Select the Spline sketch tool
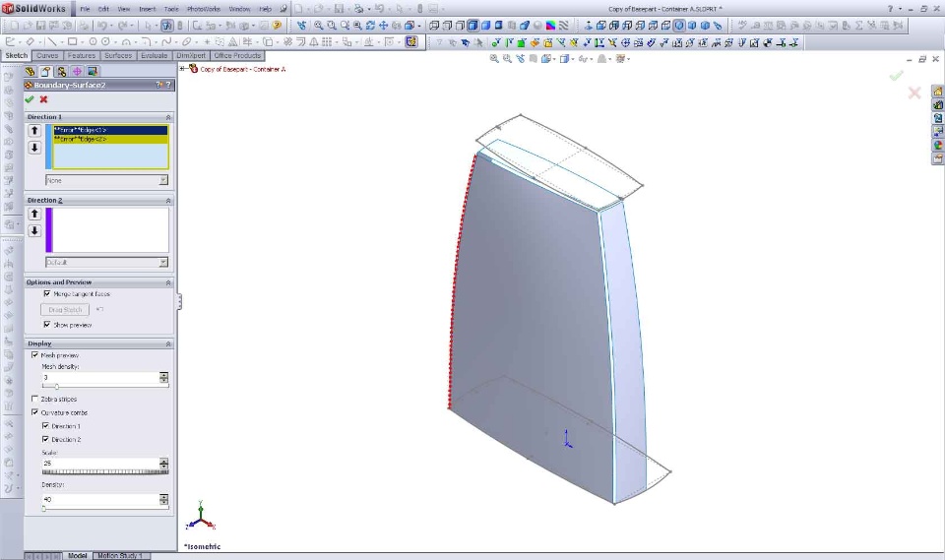 click(166, 42)
